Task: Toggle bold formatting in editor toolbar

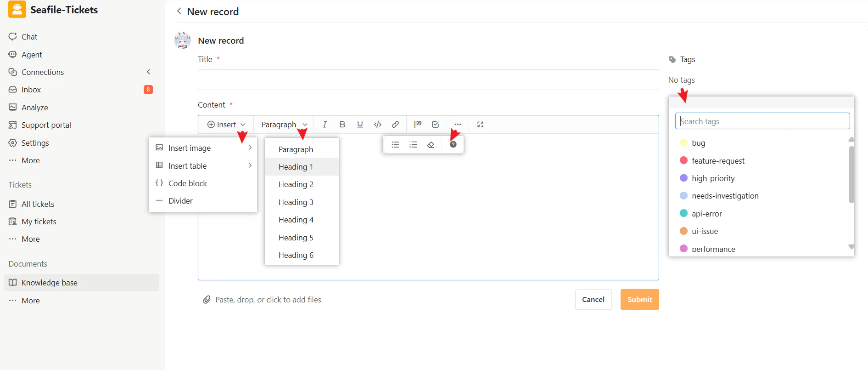Action: click(342, 125)
